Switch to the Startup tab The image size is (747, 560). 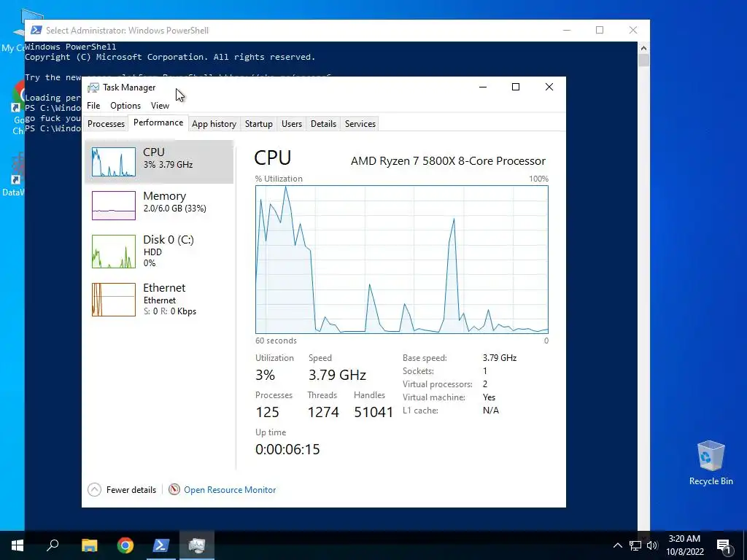point(259,124)
